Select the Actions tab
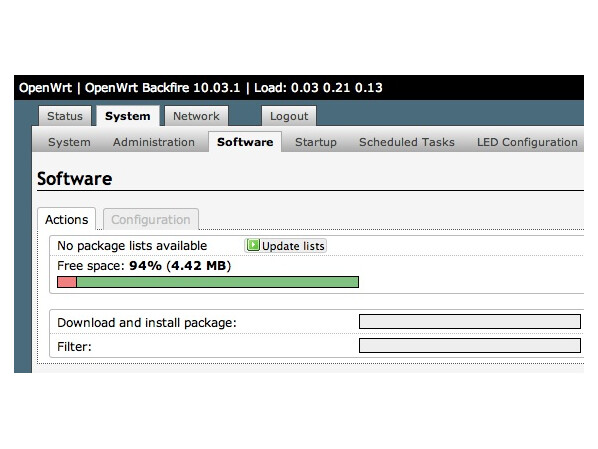Screen dimensions: 598x449 pyautogui.click(x=67, y=219)
